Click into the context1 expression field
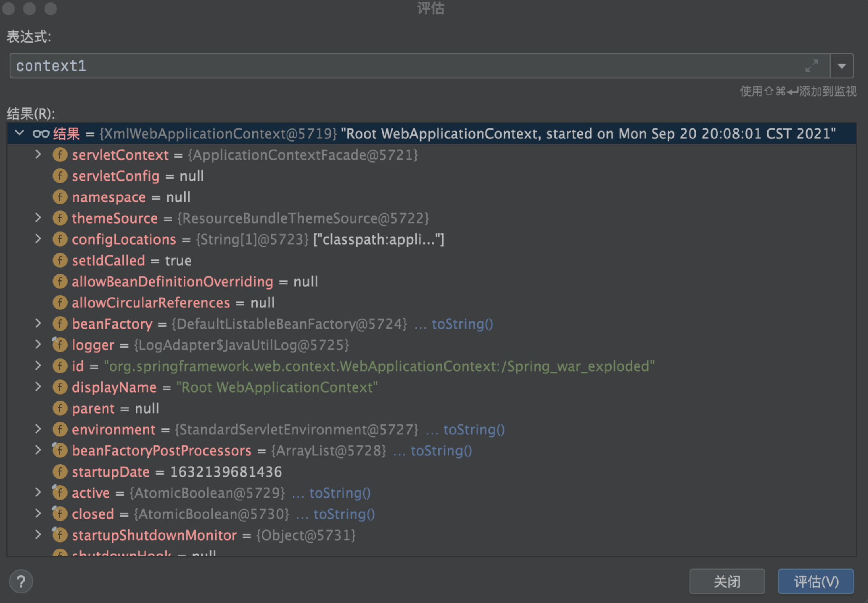Image resolution: width=868 pixels, height=603 pixels. tap(397, 66)
